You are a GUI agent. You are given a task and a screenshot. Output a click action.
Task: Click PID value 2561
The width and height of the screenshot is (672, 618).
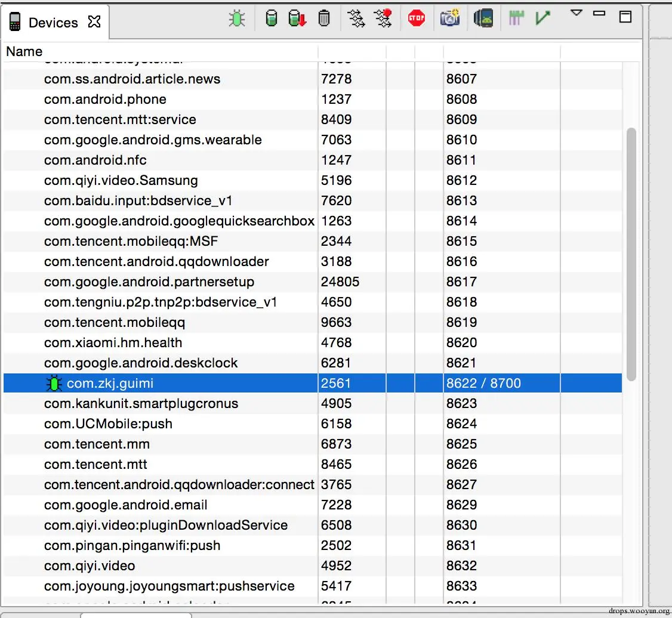pos(336,383)
